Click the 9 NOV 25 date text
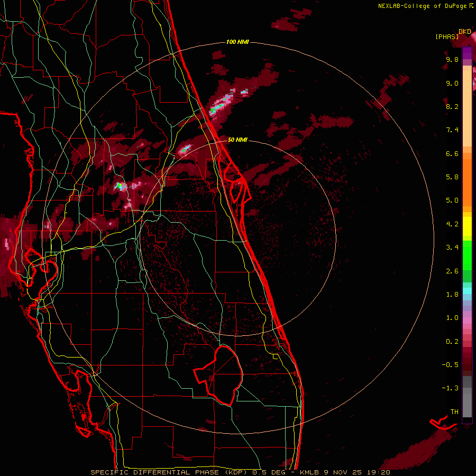Viewport: 476px width, 476px height. [x=343, y=472]
